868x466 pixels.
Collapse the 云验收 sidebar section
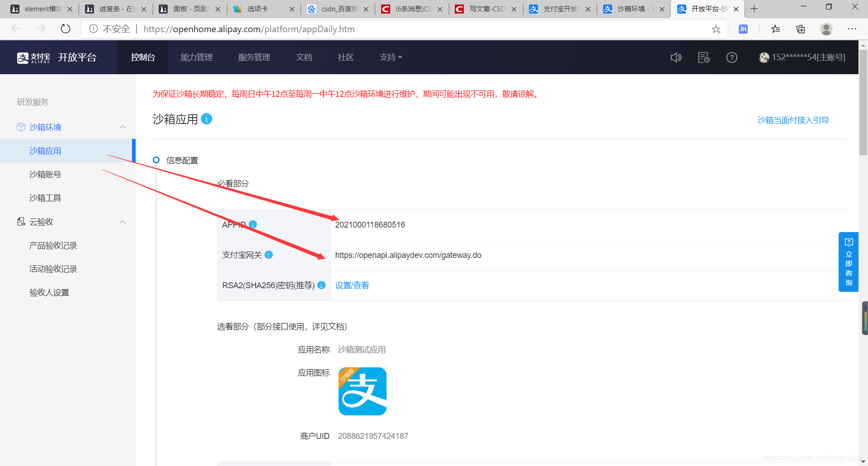point(123,222)
